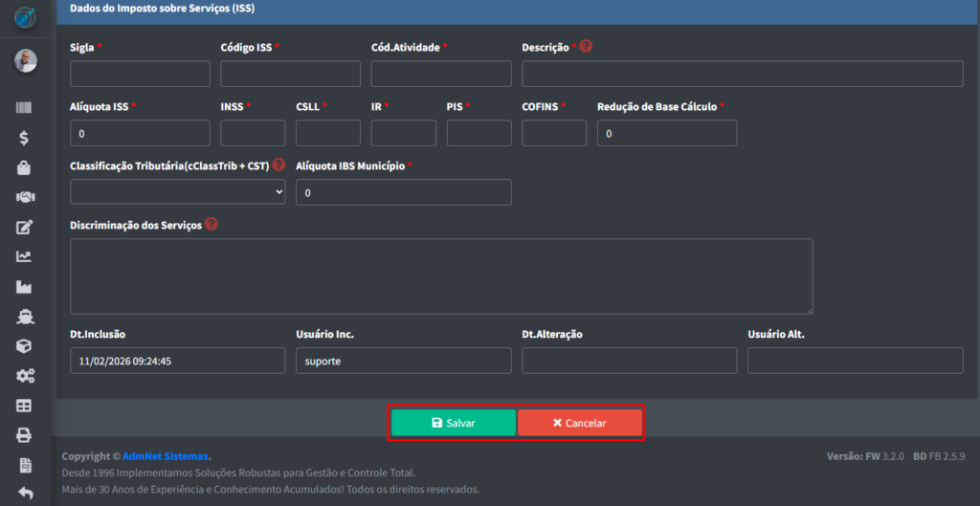Image resolution: width=980 pixels, height=506 pixels.
Task: Click the printer icon in sidebar
Action: (25, 435)
